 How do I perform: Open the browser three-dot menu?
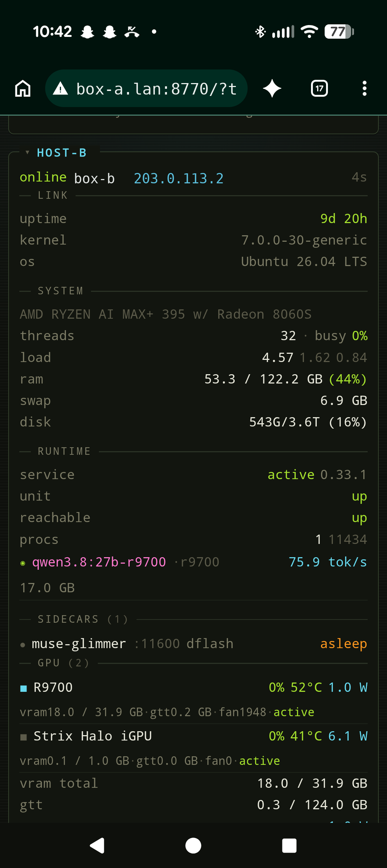(364, 88)
